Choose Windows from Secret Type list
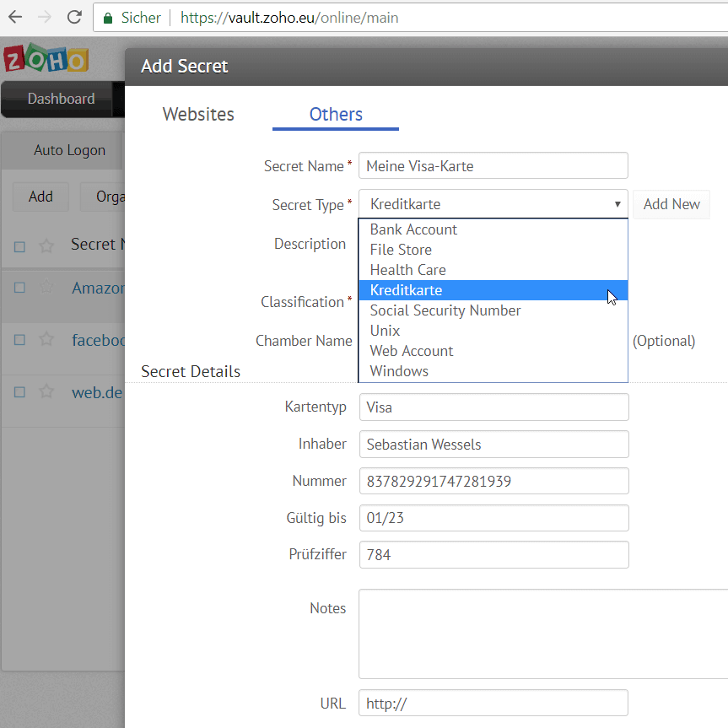The height and width of the screenshot is (728, 728). [493, 371]
